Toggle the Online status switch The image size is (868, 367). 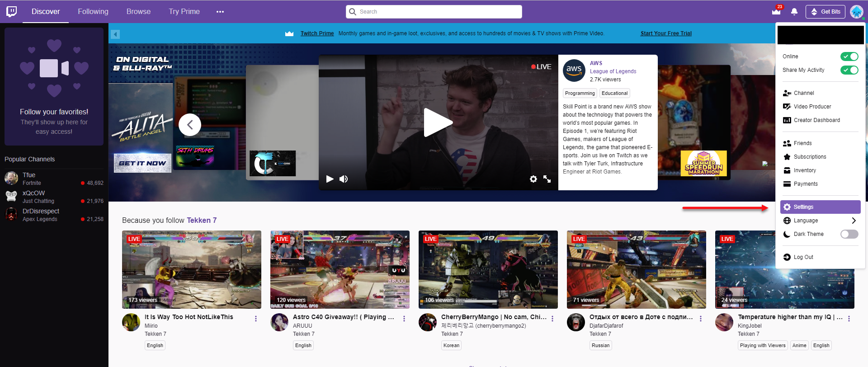point(849,56)
